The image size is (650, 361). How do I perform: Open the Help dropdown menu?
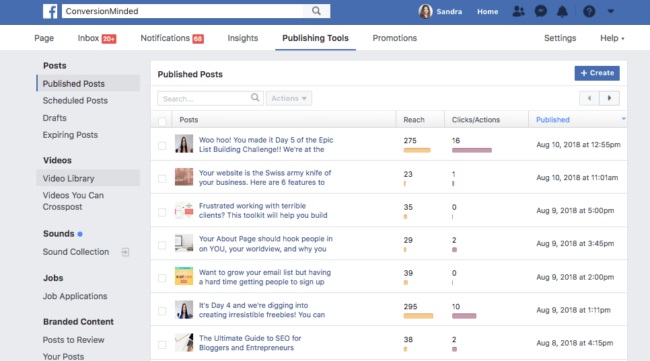pyautogui.click(x=612, y=38)
